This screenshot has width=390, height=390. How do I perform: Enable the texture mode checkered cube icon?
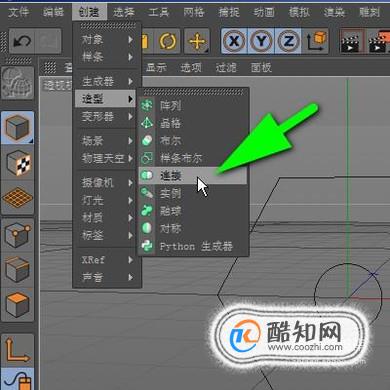click(x=18, y=163)
